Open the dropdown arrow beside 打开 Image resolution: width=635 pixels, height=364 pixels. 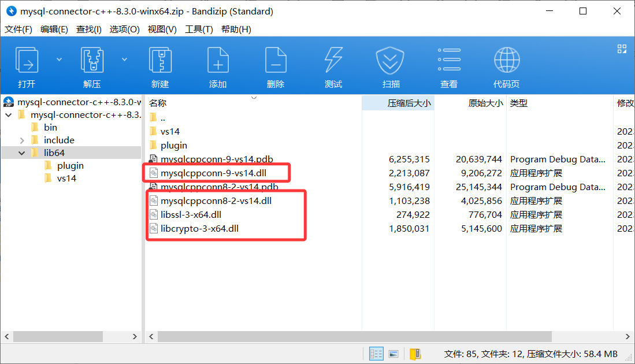(59, 60)
